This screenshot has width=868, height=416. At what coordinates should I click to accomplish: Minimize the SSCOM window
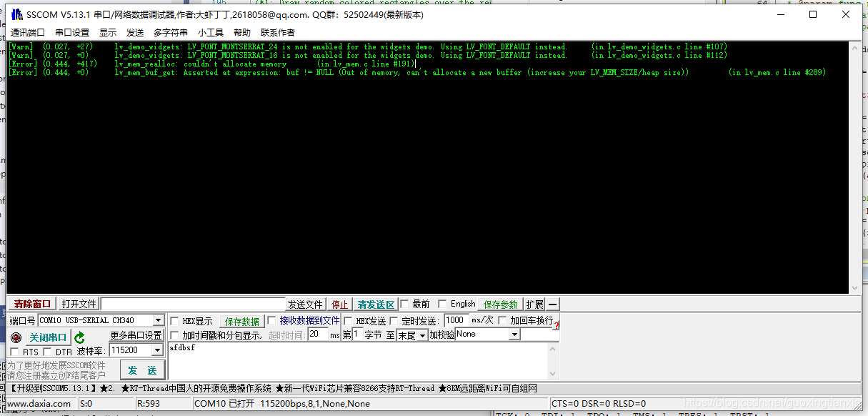click(x=780, y=14)
